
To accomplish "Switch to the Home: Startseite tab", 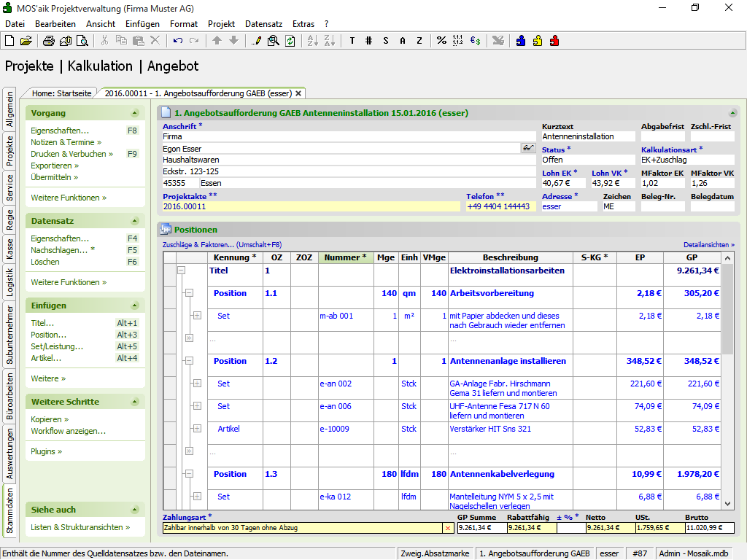I will click(61, 93).
